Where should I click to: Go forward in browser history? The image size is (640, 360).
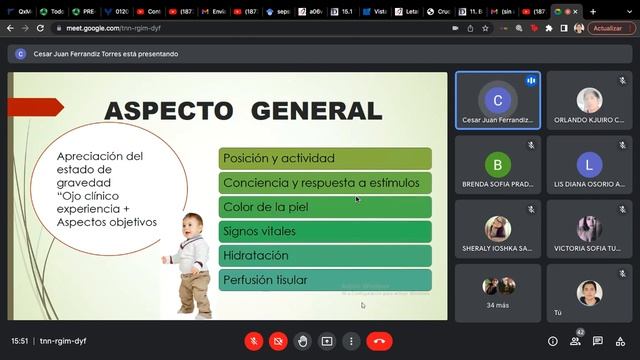pos(25,28)
